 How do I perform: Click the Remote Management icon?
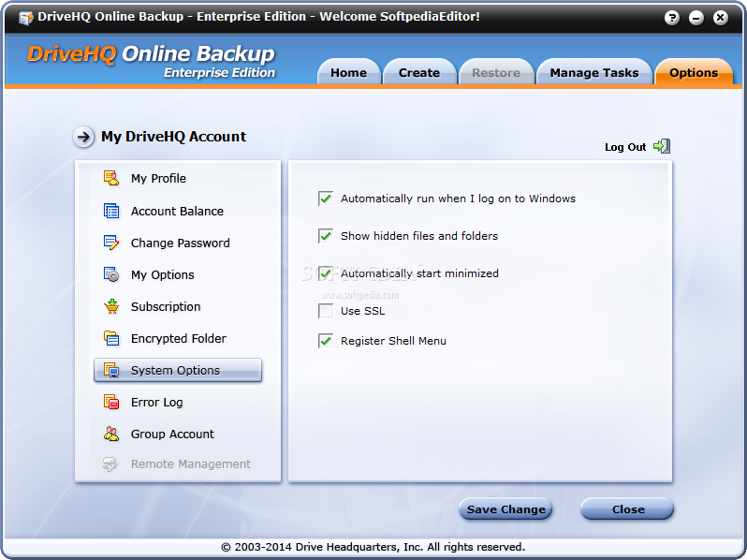click(x=110, y=464)
